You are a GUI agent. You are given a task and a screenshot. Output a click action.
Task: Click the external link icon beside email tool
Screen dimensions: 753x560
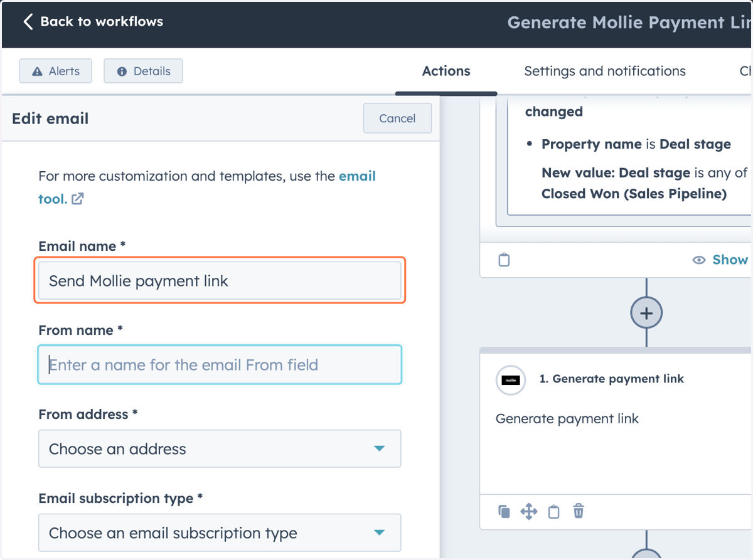(x=78, y=199)
